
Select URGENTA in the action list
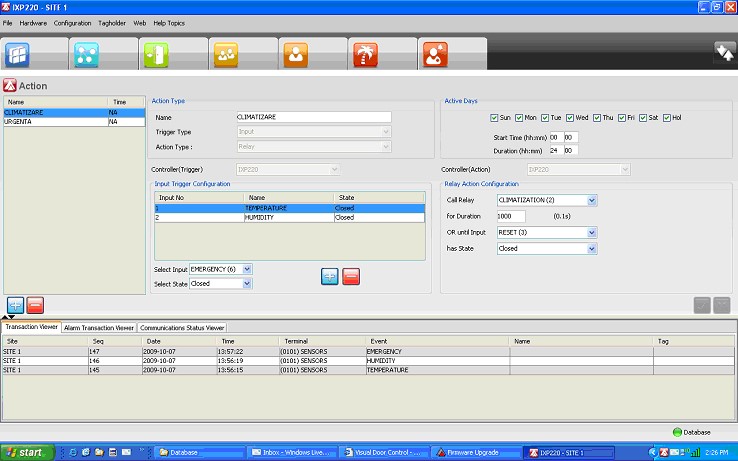click(x=74, y=121)
